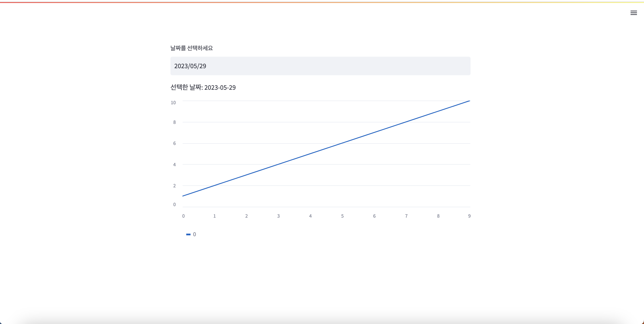This screenshot has height=324, width=644.
Task: Click y-axis tick label 2
Action: point(175,186)
